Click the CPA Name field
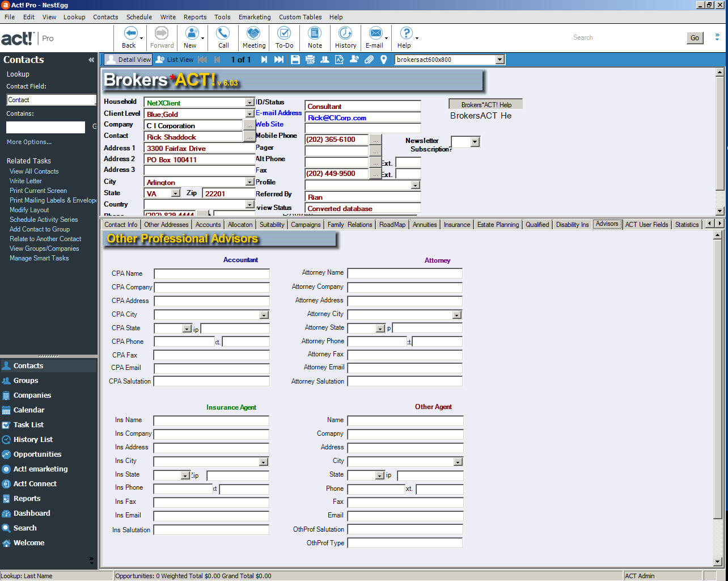 click(x=212, y=274)
